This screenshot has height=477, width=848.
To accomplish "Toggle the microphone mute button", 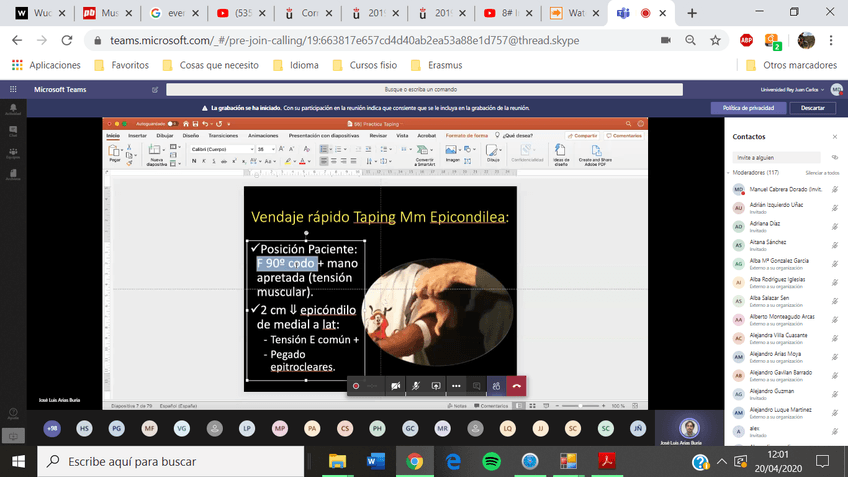I will pos(416,386).
